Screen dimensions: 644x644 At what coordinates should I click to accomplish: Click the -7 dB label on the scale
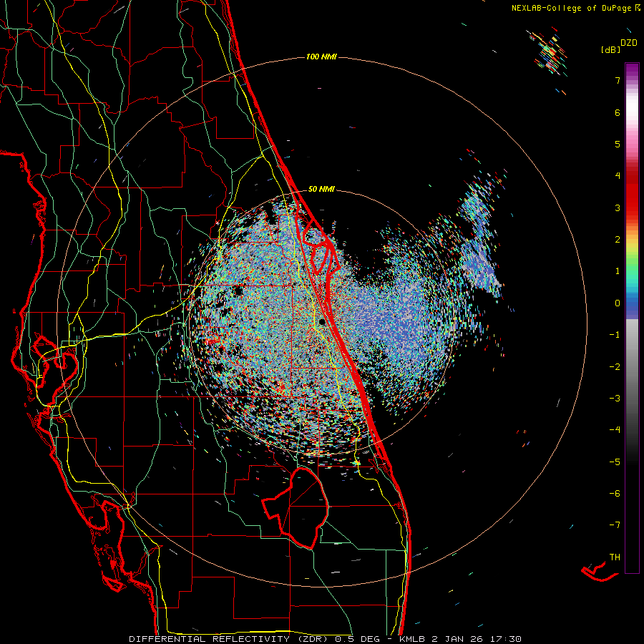click(x=615, y=525)
